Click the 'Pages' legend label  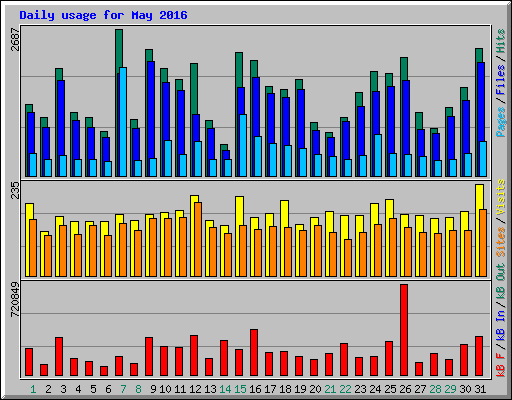point(501,122)
